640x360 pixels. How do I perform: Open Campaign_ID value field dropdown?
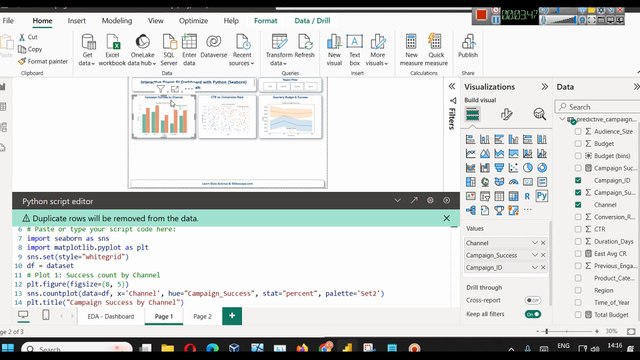pyautogui.click(x=535, y=267)
